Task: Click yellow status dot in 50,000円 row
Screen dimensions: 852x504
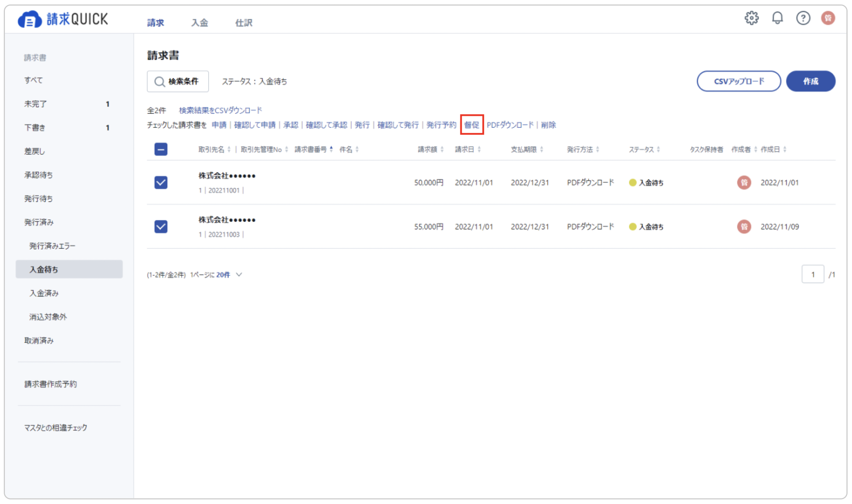Action: 632,183
